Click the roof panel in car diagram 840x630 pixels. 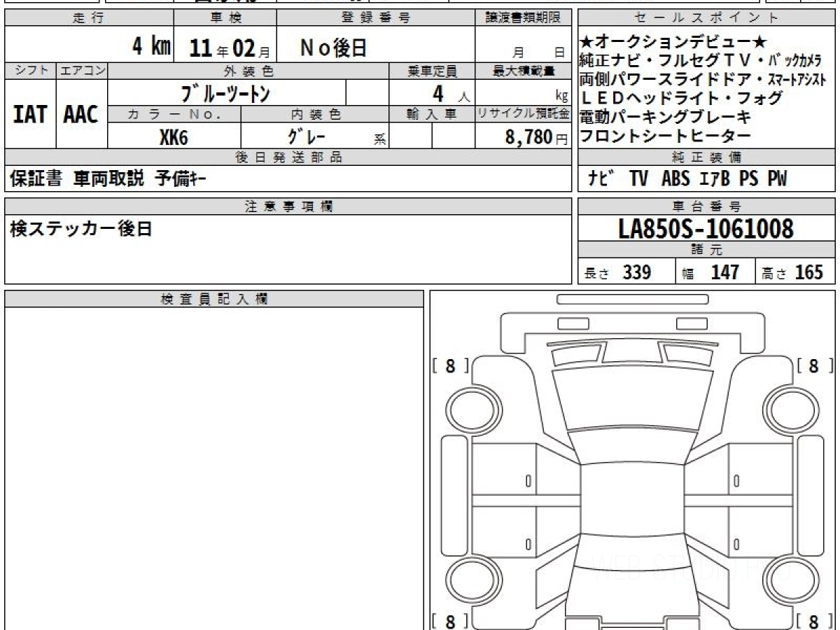click(632, 498)
